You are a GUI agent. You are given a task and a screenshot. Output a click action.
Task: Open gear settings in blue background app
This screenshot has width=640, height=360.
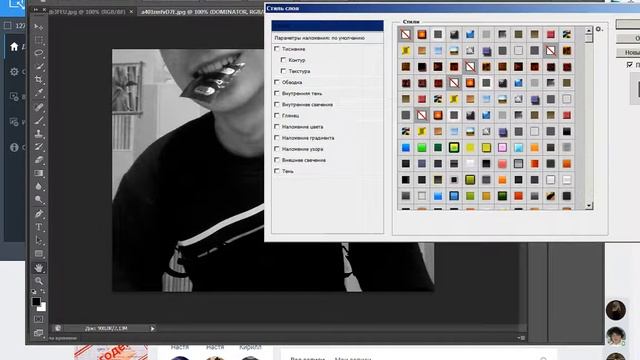coord(14,72)
